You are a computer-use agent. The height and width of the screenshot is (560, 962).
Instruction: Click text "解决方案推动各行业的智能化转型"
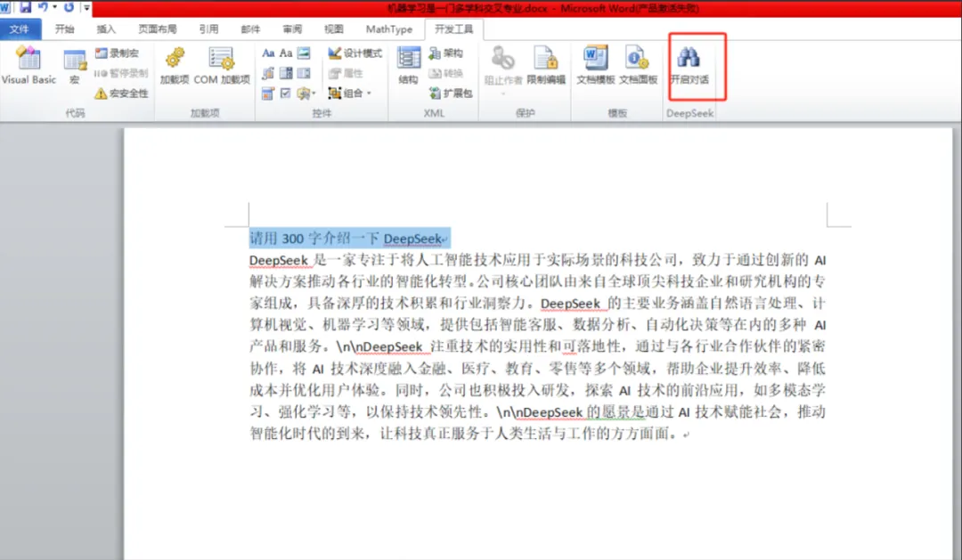tap(359, 281)
